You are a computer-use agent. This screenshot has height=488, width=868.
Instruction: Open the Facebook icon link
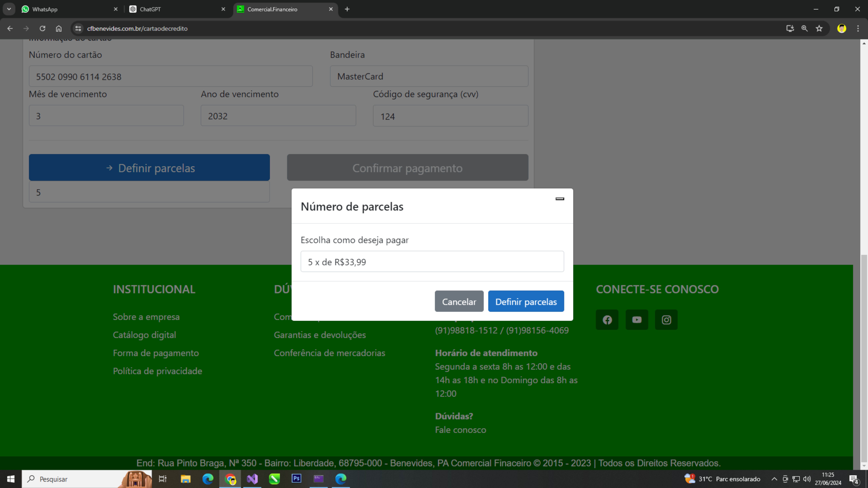pyautogui.click(x=607, y=320)
